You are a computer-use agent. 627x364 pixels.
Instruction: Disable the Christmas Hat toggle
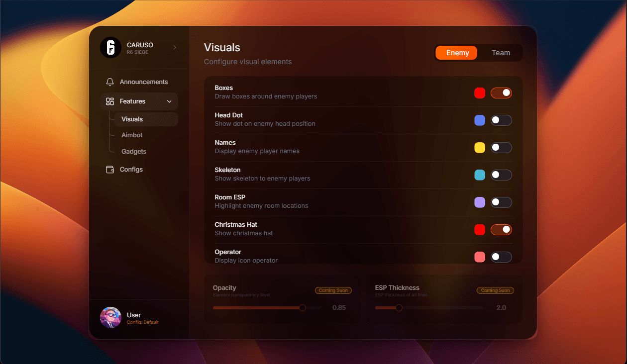tap(501, 230)
